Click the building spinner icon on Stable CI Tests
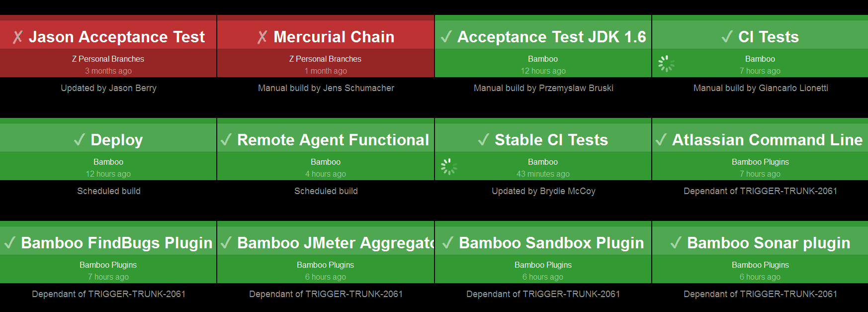This screenshot has height=312, width=868. 449,167
